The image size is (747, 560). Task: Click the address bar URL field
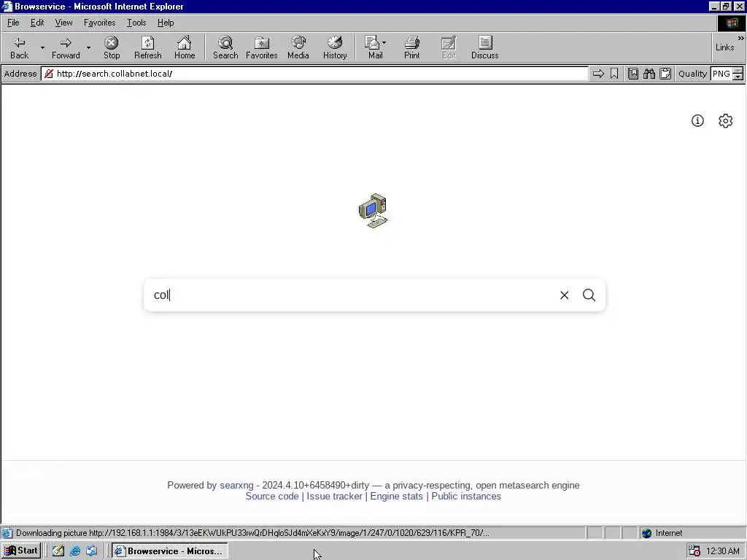(314, 74)
